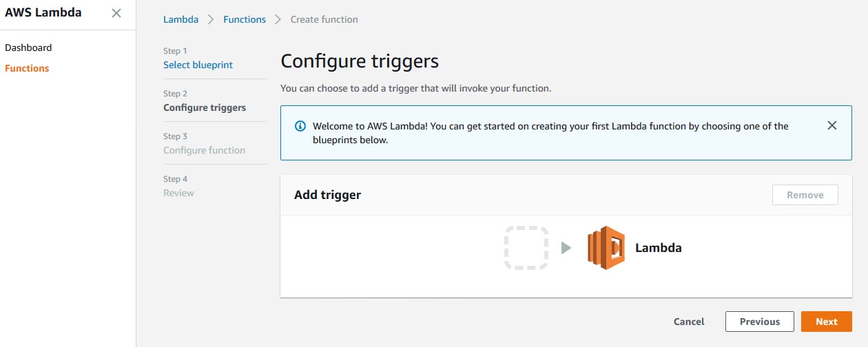Open the Select blueprint step link
The width and height of the screenshot is (868, 347).
[x=198, y=65]
